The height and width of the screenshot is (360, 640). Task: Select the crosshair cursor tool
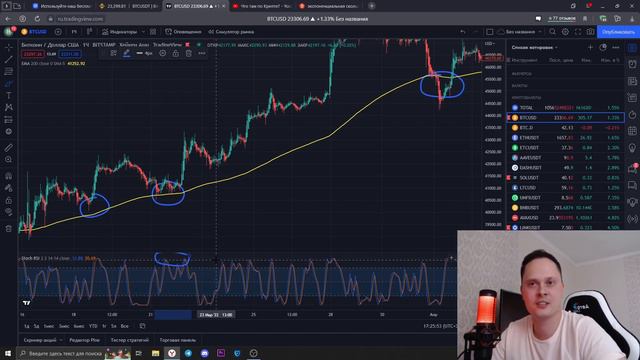(9, 47)
